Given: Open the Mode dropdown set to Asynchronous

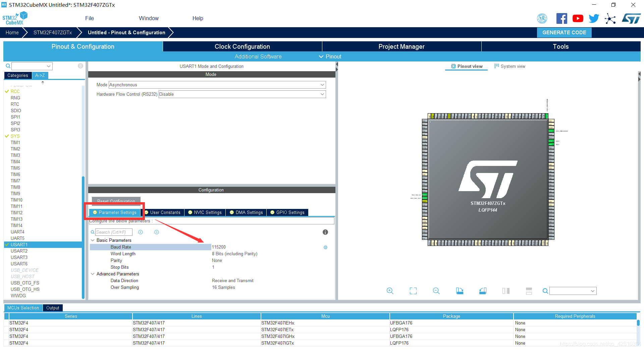Looking at the screenshot, I should tap(217, 85).
